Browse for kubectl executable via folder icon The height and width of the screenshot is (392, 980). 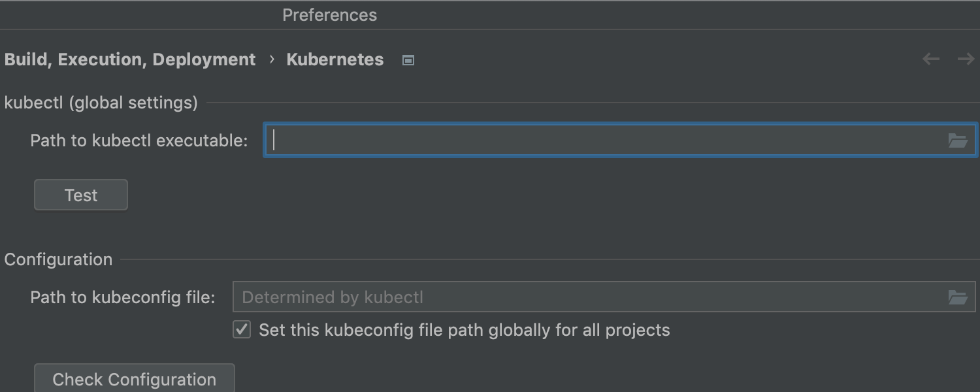coord(958,140)
